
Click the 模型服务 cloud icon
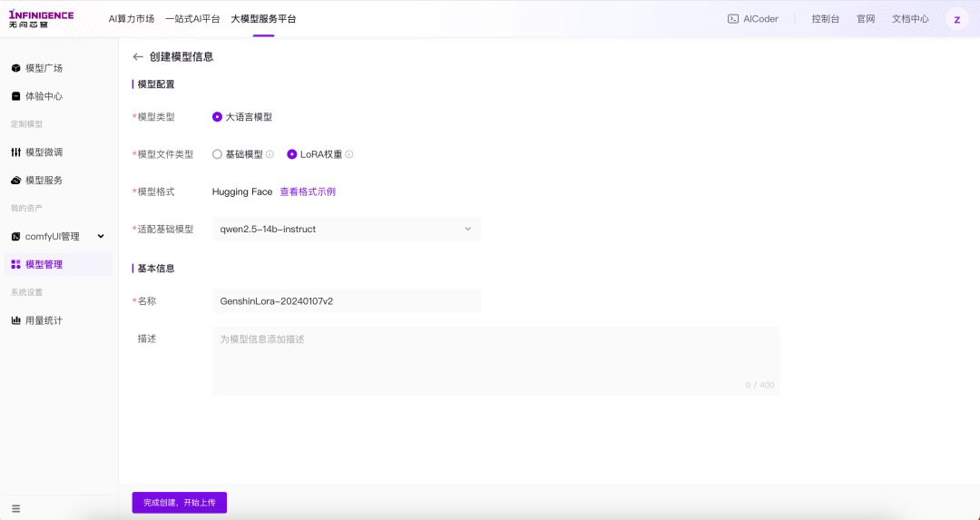[x=16, y=180]
